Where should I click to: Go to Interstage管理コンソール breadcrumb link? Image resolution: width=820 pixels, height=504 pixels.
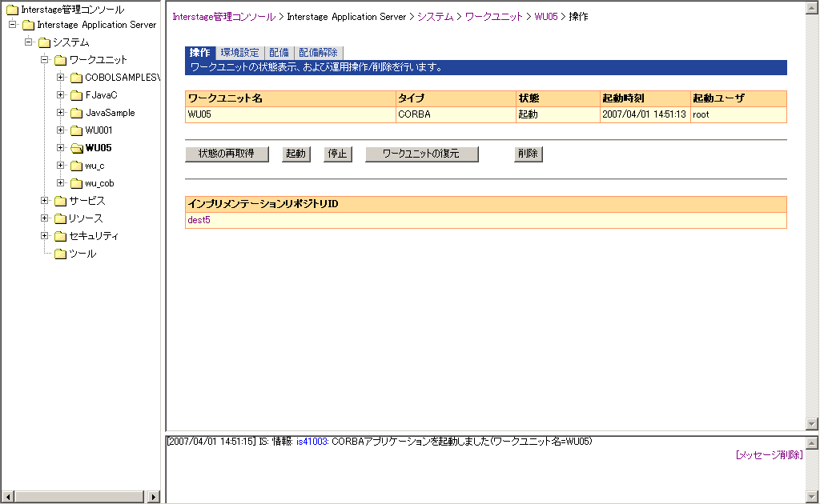[224, 17]
